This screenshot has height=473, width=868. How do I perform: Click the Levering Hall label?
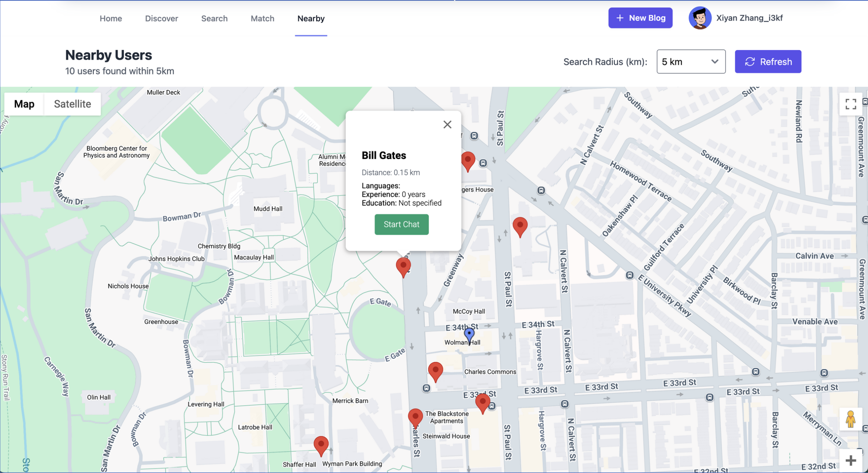pos(206,404)
